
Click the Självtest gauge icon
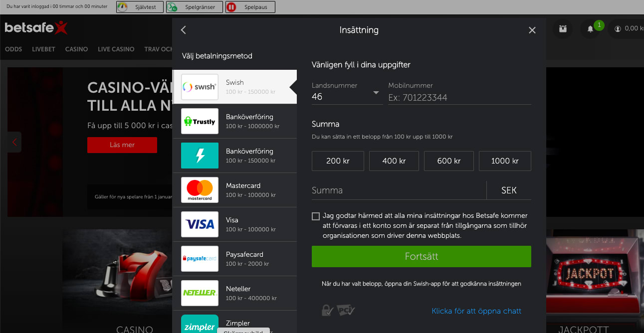click(x=122, y=7)
